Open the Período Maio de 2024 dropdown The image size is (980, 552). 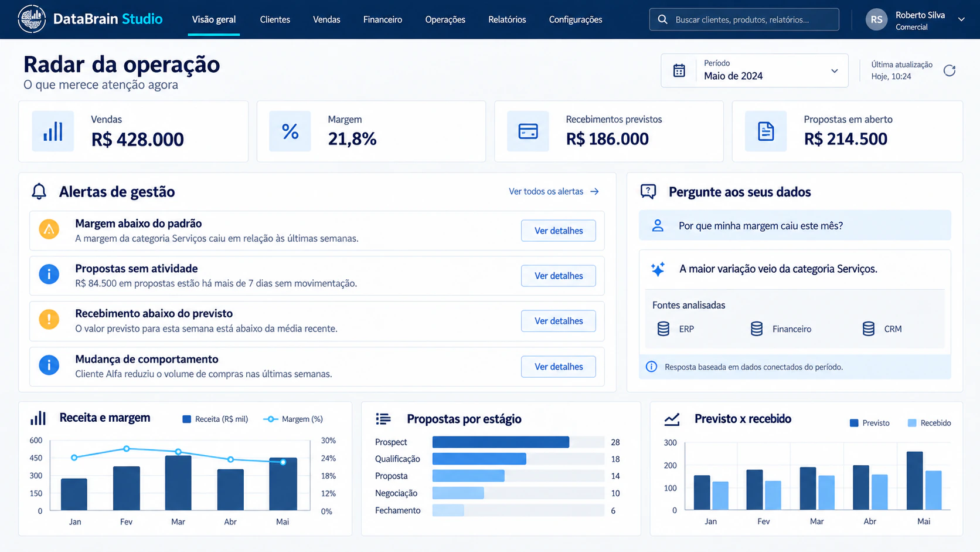754,70
